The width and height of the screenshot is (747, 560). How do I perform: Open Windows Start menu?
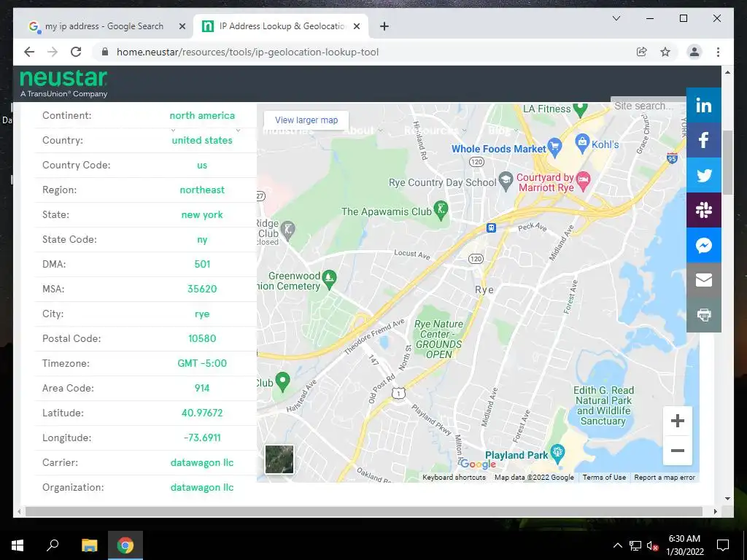[18, 545]
